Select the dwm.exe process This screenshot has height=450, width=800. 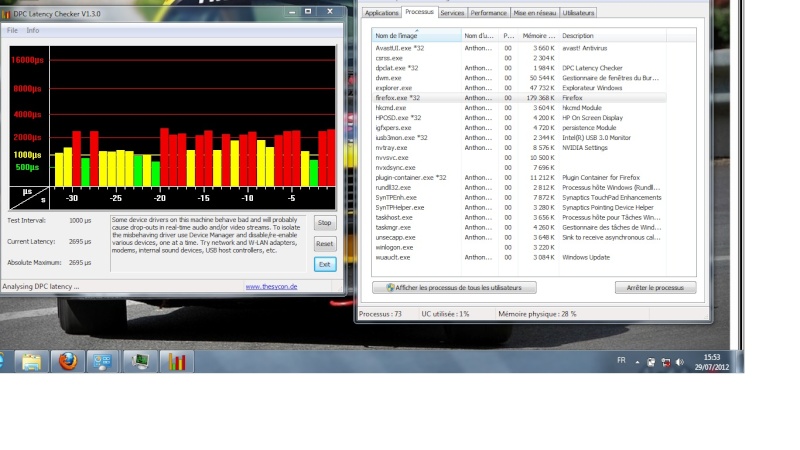click(519, 78)
